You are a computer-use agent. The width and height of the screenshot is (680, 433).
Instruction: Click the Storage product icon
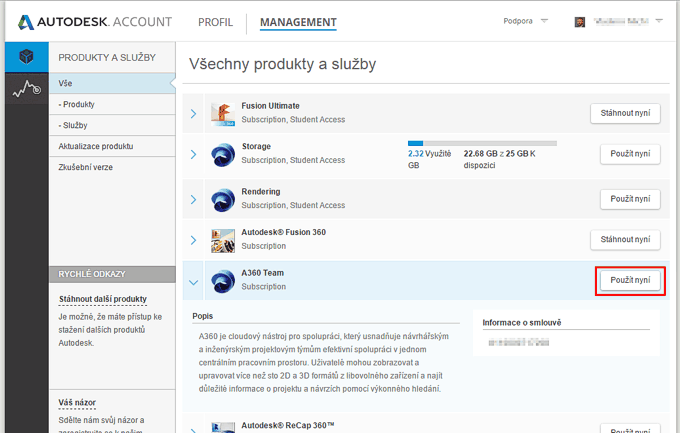(x=223, y=155)
